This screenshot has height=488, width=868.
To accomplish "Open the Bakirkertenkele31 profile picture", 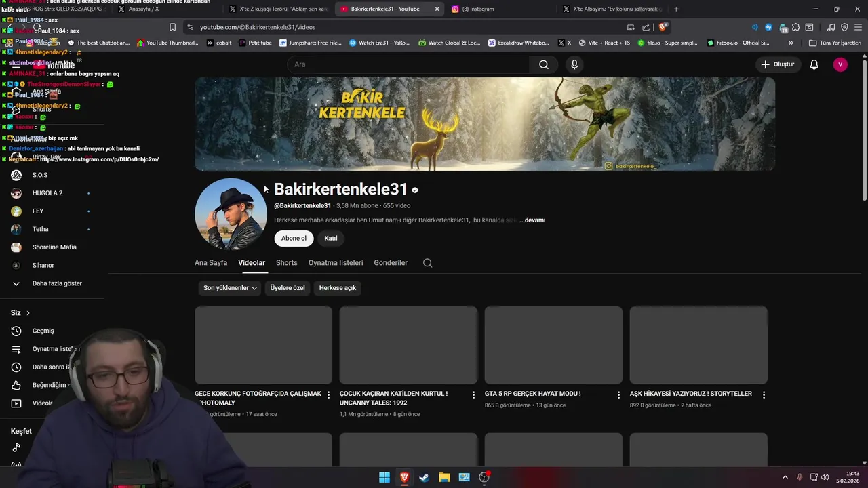I will pyautogui.click(x=231, y=214).
